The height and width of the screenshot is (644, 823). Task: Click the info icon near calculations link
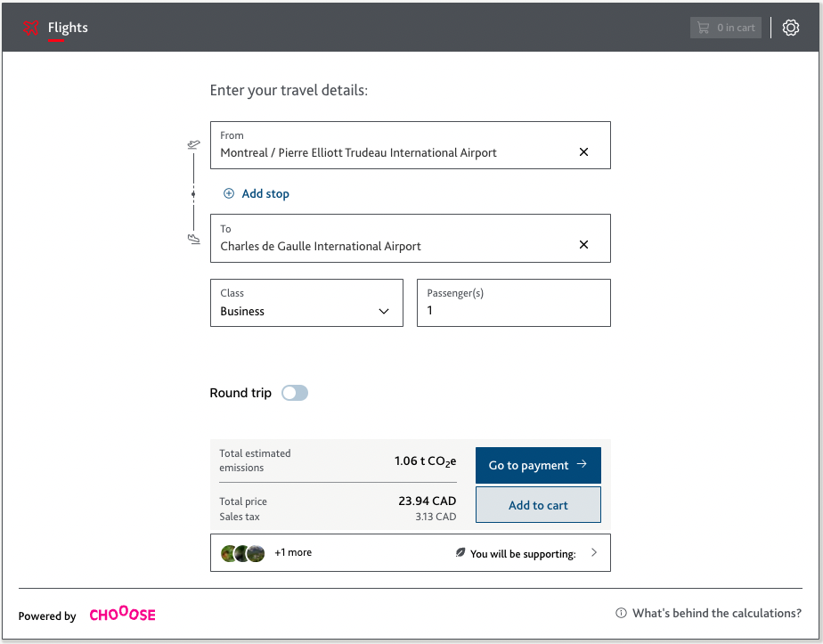point(621,614)
